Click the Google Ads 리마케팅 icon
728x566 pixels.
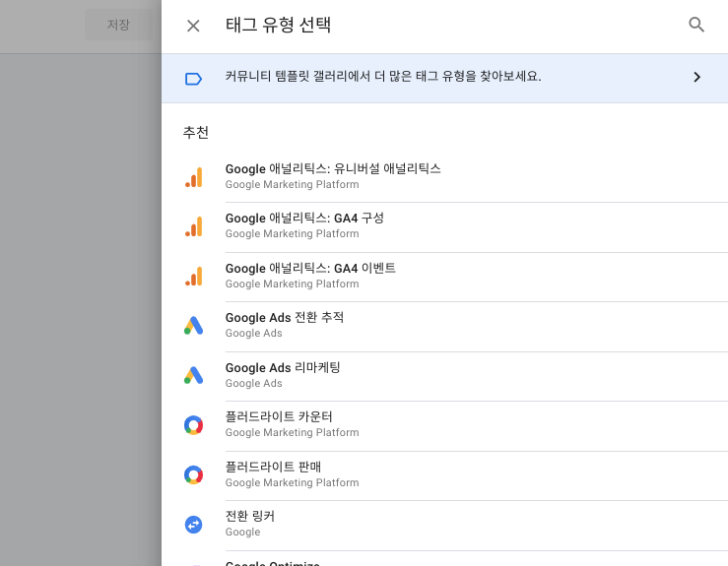(x=194, y=375)
